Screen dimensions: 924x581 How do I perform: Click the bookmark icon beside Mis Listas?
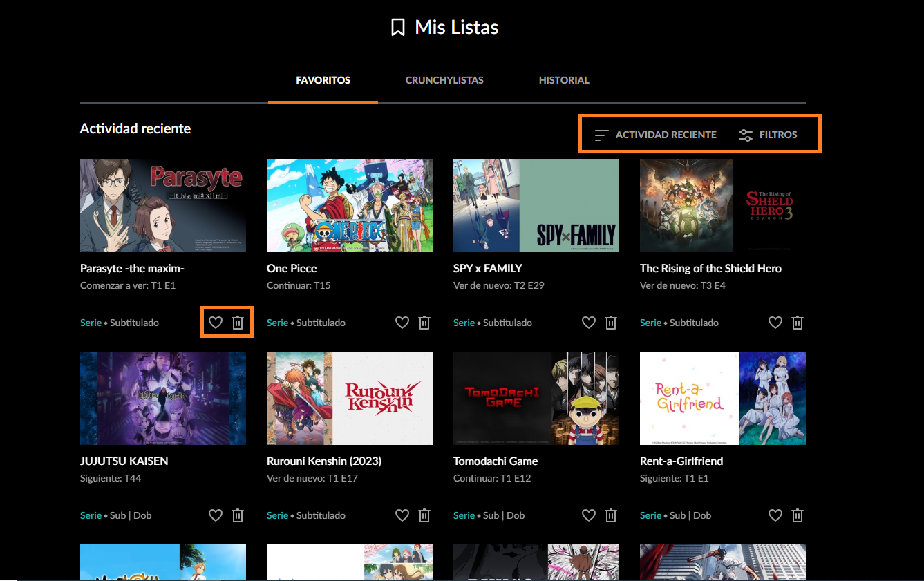click(398, 28)
